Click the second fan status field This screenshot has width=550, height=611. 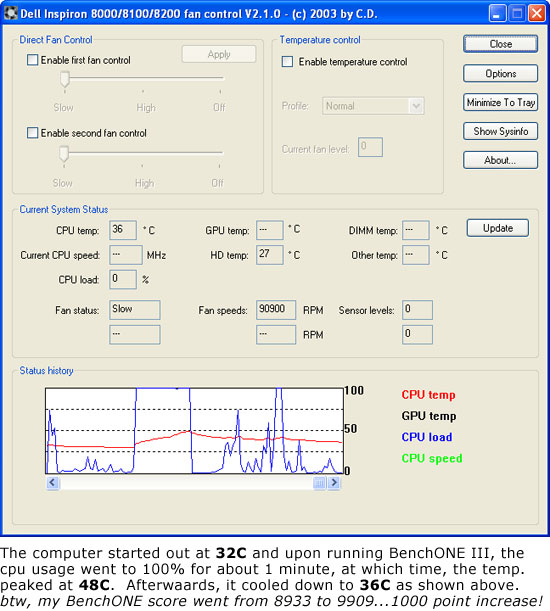[x=134, y=335]
